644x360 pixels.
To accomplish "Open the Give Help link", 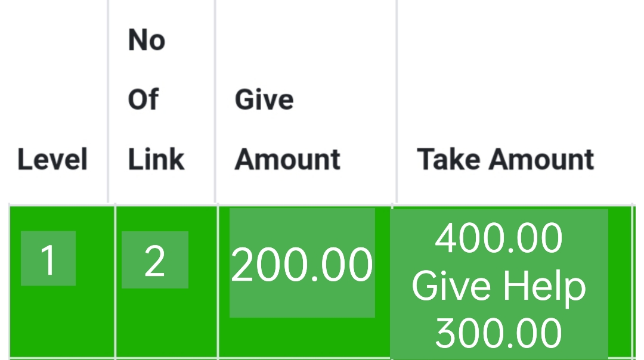I will coord(499,285).
